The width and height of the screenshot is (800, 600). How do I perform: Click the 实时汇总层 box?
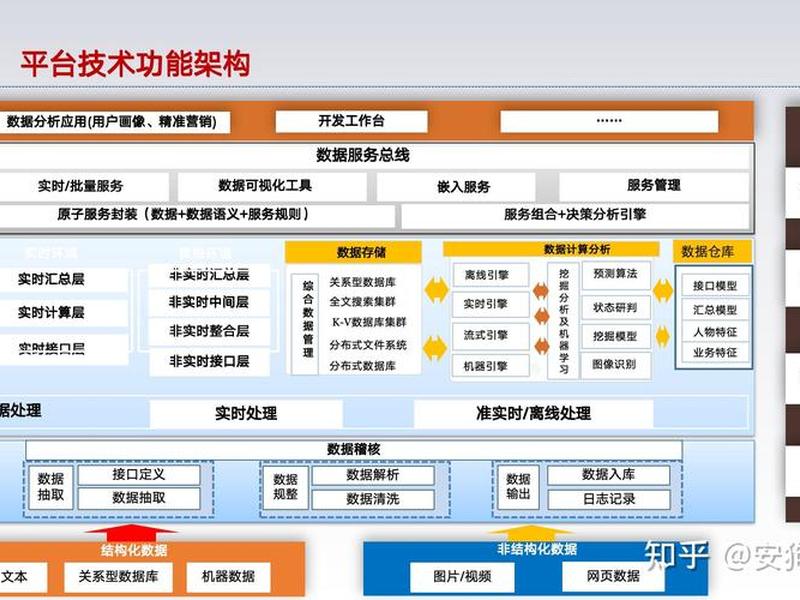pos(62,280)
